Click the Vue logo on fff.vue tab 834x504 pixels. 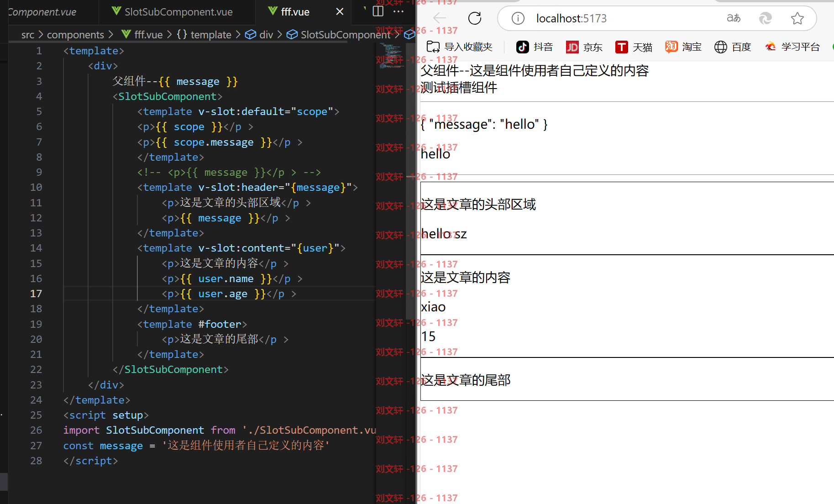[x=273, y=11]
